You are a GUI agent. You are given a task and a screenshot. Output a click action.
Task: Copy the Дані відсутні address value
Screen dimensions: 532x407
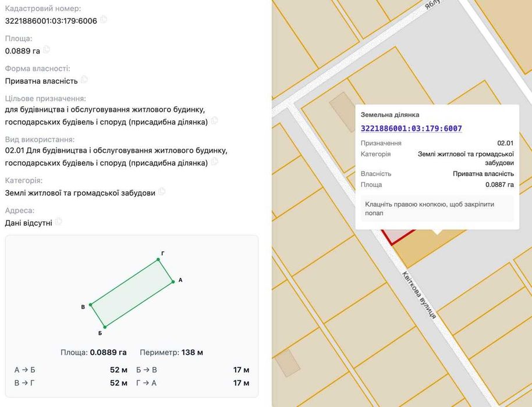pos(59,222)
